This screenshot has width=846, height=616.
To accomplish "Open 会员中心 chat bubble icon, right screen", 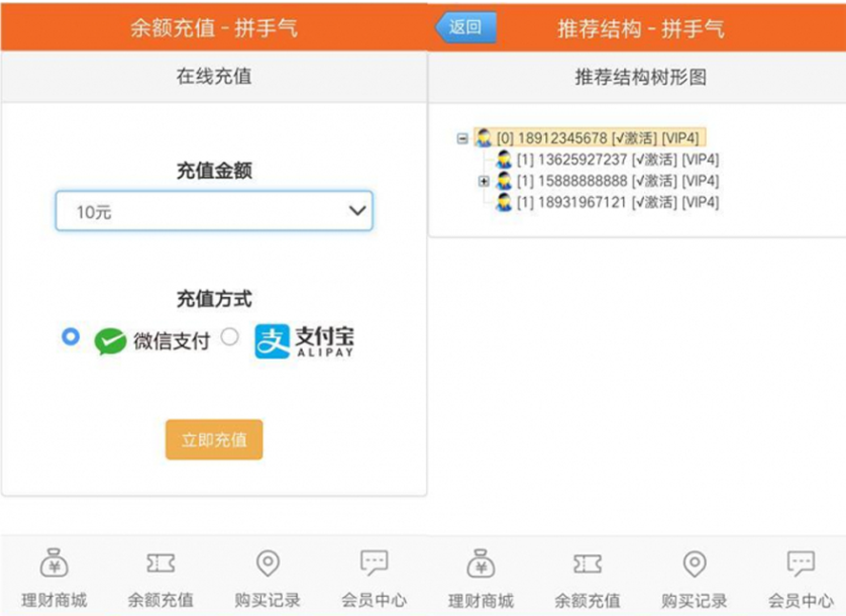I will pos(800,564).
